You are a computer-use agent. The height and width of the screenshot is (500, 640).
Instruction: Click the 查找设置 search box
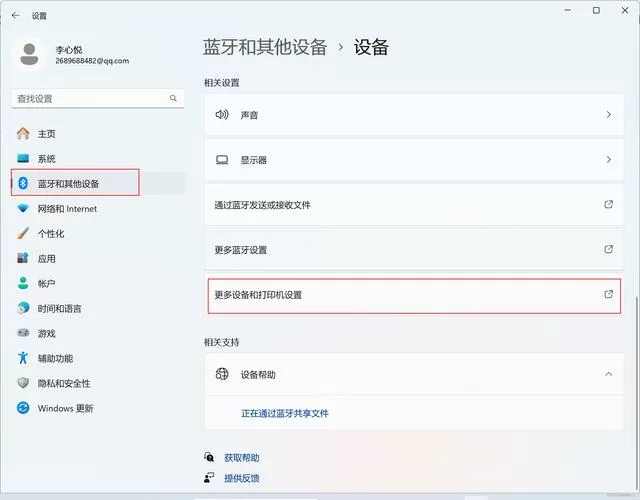pyautogui.click(x=98, y=98)
